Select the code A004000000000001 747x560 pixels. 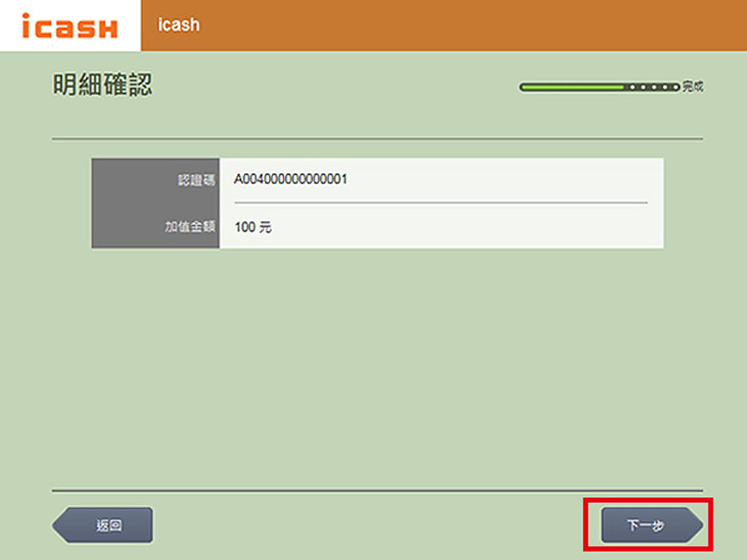pos(290,179)
